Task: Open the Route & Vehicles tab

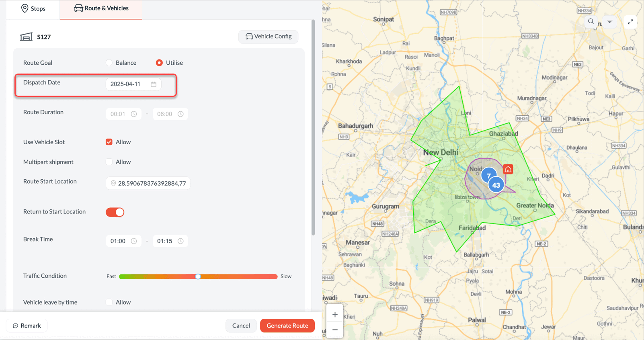Action: (101, 8)
